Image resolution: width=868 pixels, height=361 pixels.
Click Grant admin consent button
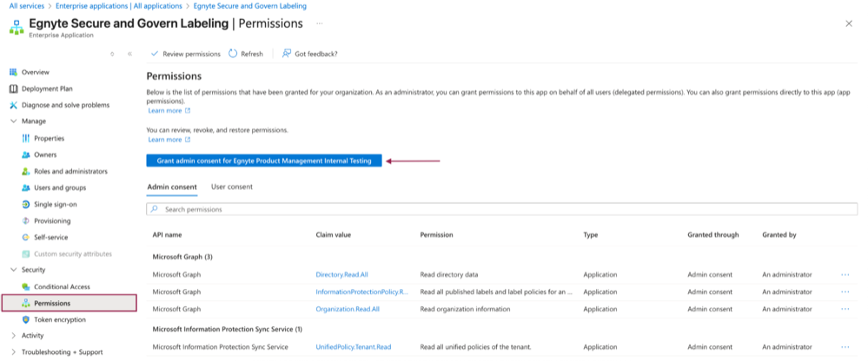click(x=263, y=161)
